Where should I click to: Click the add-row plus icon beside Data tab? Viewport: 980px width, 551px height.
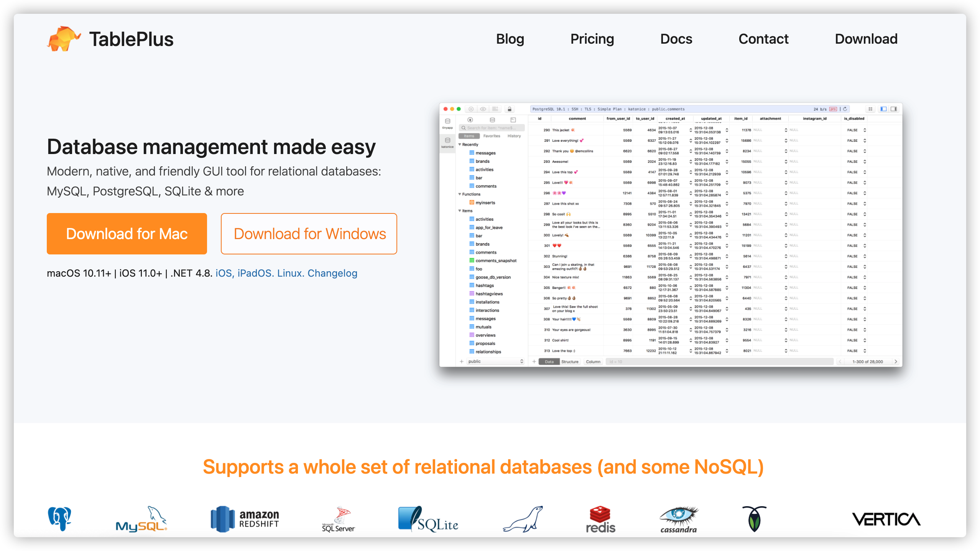(x=534, y=361)
